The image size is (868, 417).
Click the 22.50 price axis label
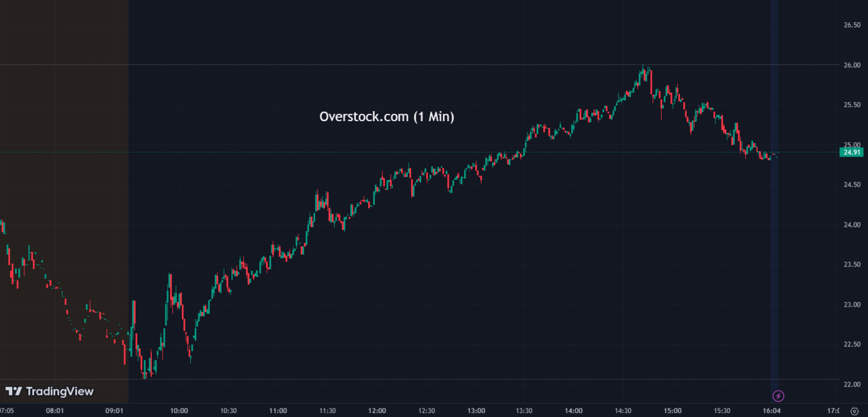852,344
